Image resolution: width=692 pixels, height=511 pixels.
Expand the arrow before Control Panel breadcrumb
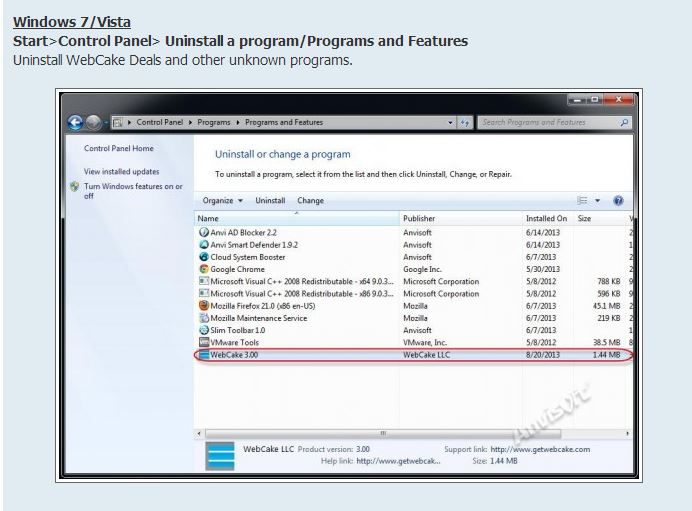coord(129,123)
